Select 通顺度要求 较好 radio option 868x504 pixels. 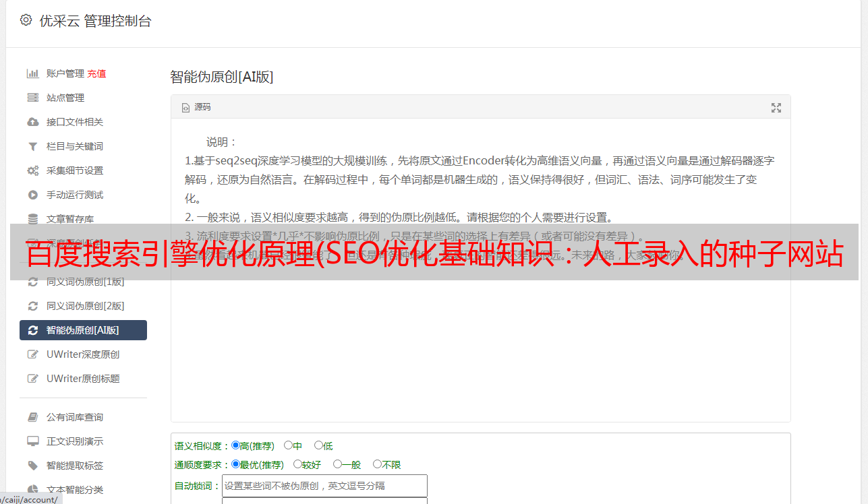297,464
